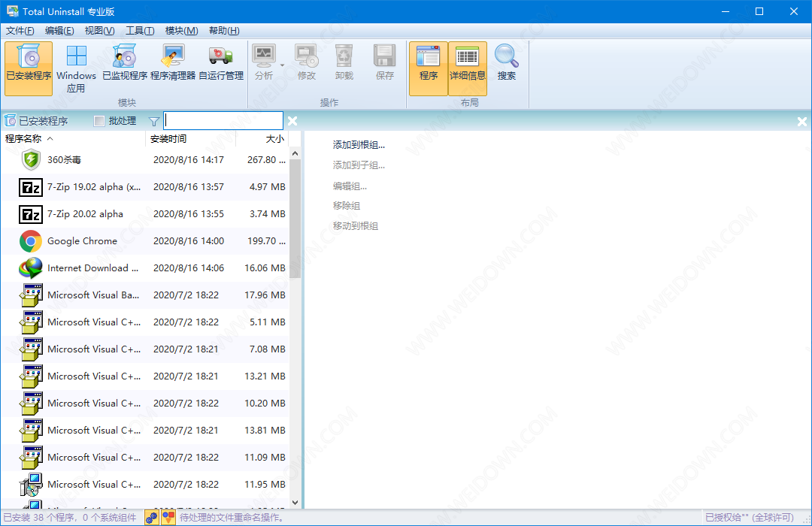Open the 模块(M) menu
The image size is (812, 526).
coord(181,31)
